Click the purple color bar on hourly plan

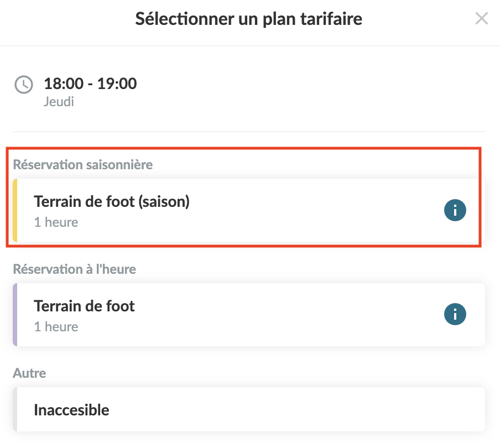(15, 315)
